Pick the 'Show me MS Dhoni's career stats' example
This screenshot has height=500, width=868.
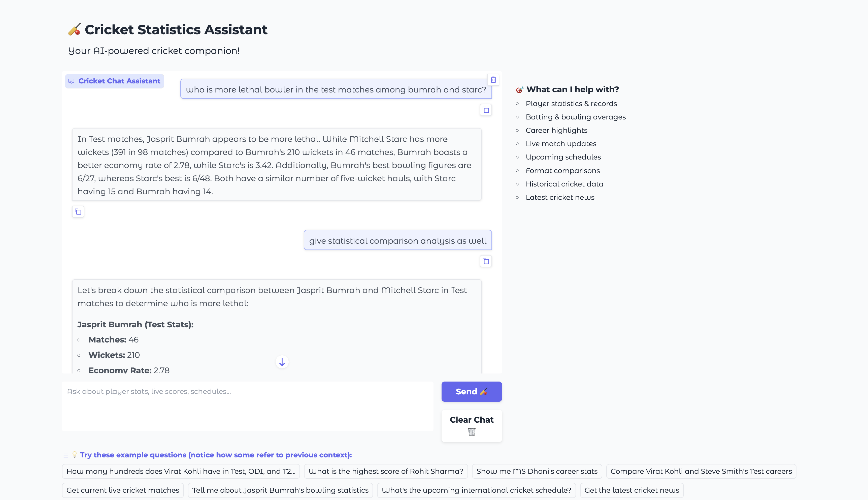[x=537, y=471]
